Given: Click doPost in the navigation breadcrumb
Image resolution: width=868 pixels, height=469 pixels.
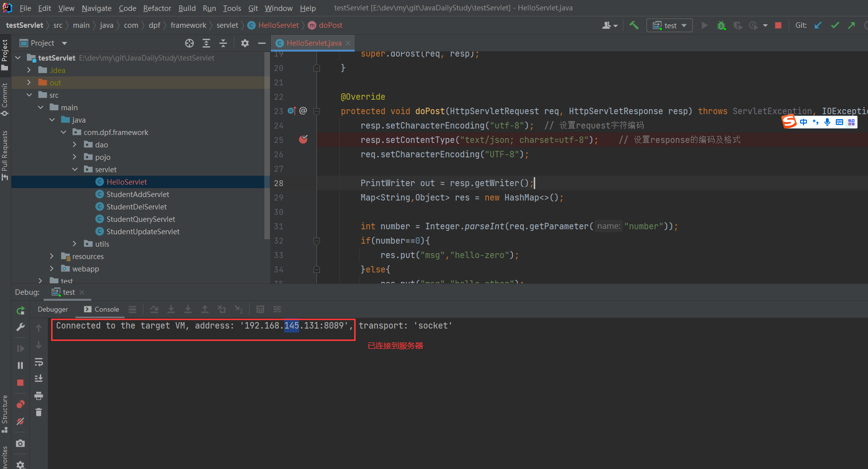Looking at the screenshot, I should click(330, 25).
